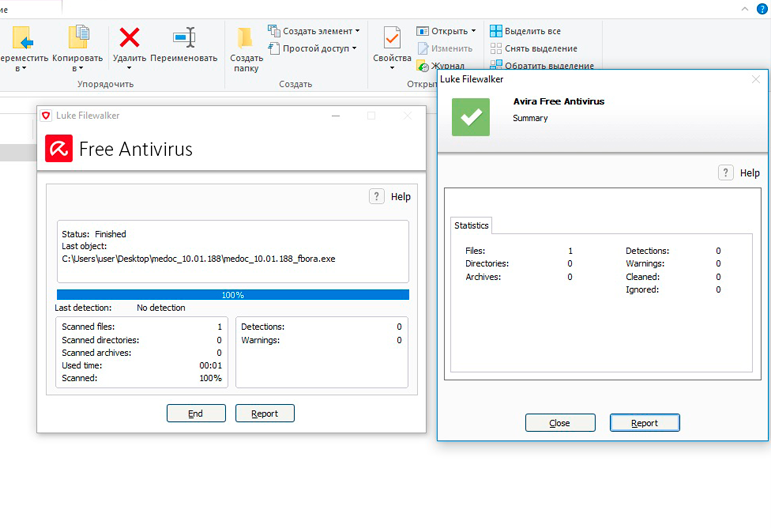Minimize the Luke Filewalker scan window
Image resolution: width=771 pixels, height=528 pixels.
click(x=336, y=116)
